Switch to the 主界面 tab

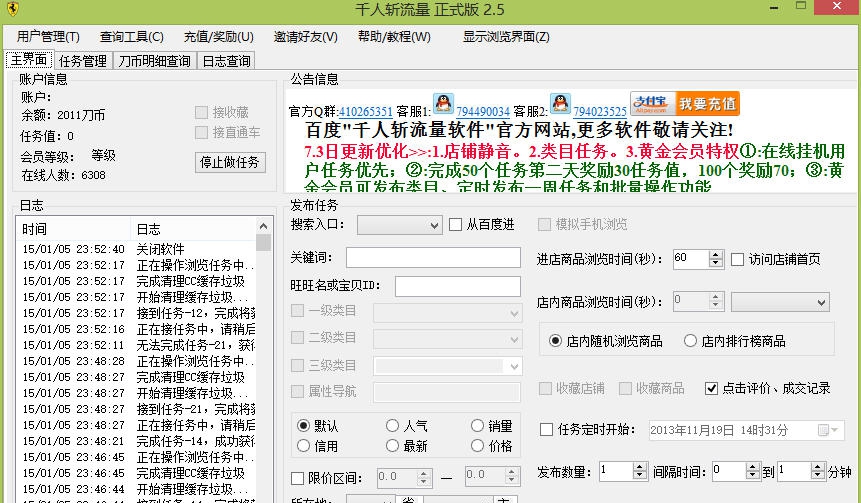pos(29,59)
